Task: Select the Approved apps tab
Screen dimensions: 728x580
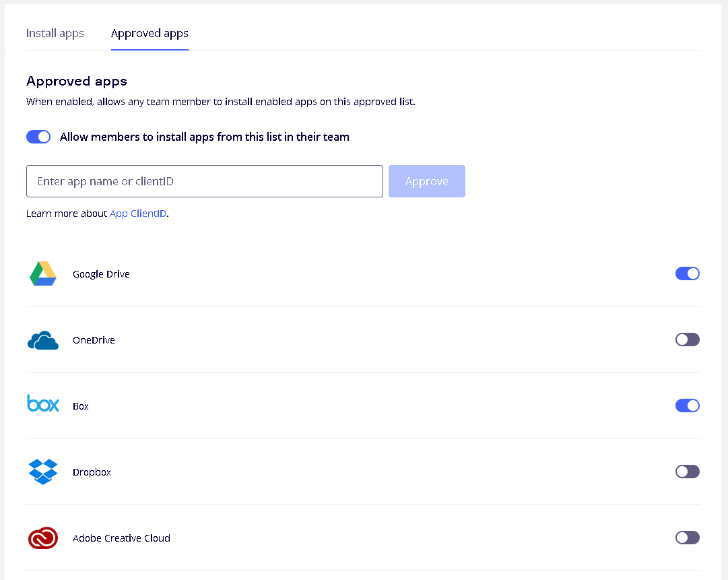Action: click(x=150, y=33)
